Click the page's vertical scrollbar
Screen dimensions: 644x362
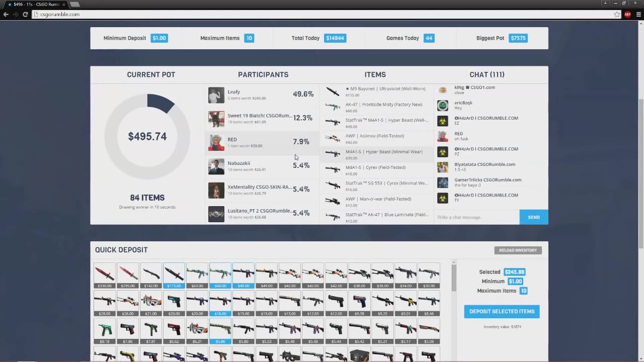[641, 173]
